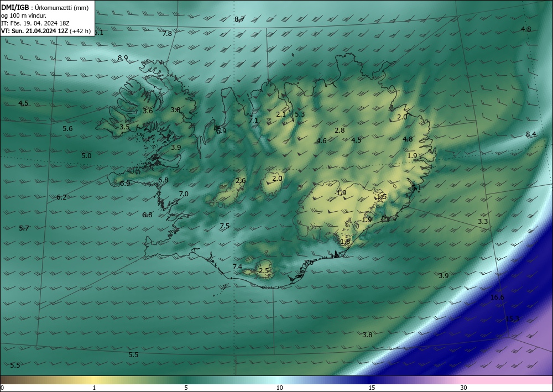Select the 15 label on the color scale
The image size is (553, 392).
[x=372, y=388]
